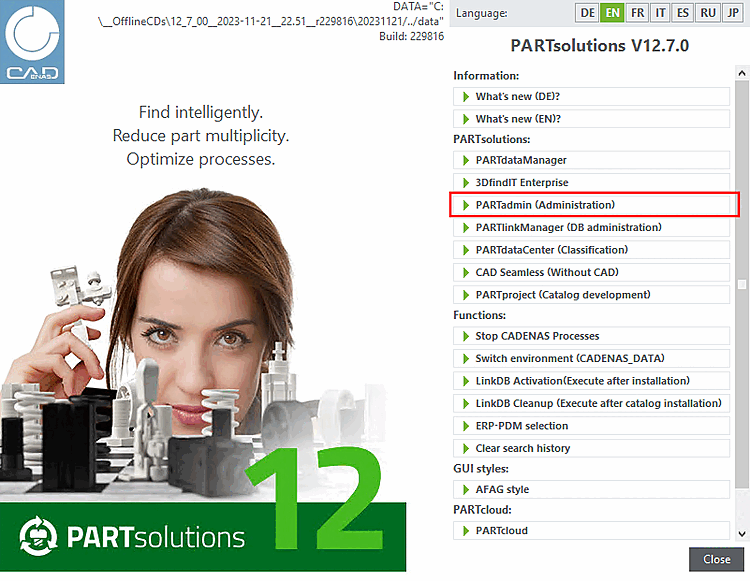Click the PARTsolutions recycle logo in banner
Viewport: 750px width, 581px height.
point(38,537)
